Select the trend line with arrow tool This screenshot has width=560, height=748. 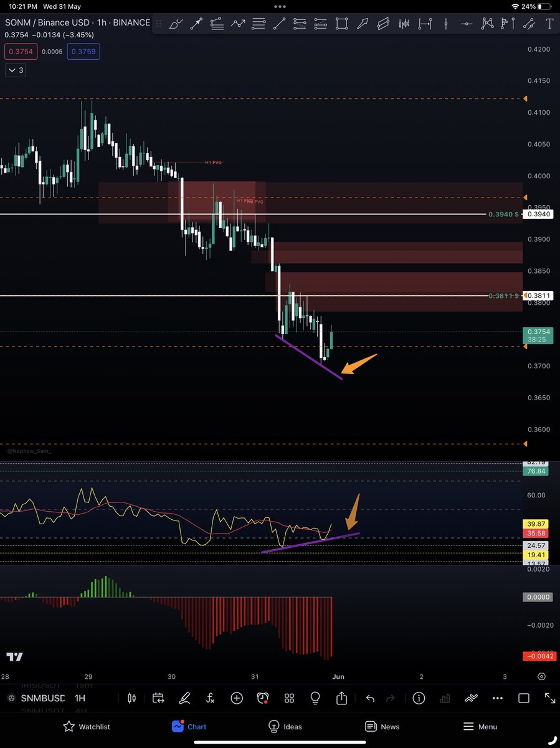[197, 24]
